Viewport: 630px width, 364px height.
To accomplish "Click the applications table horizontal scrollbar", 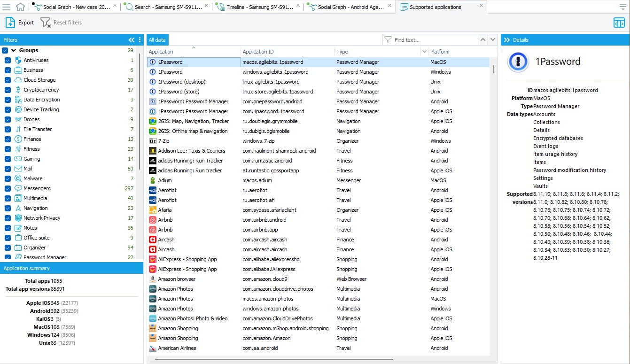I will [x=274, y=359].
